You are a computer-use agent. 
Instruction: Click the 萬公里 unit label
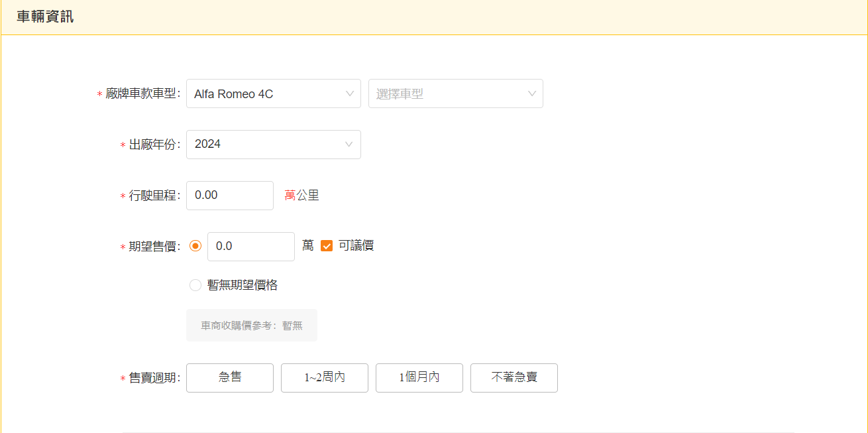301,196
